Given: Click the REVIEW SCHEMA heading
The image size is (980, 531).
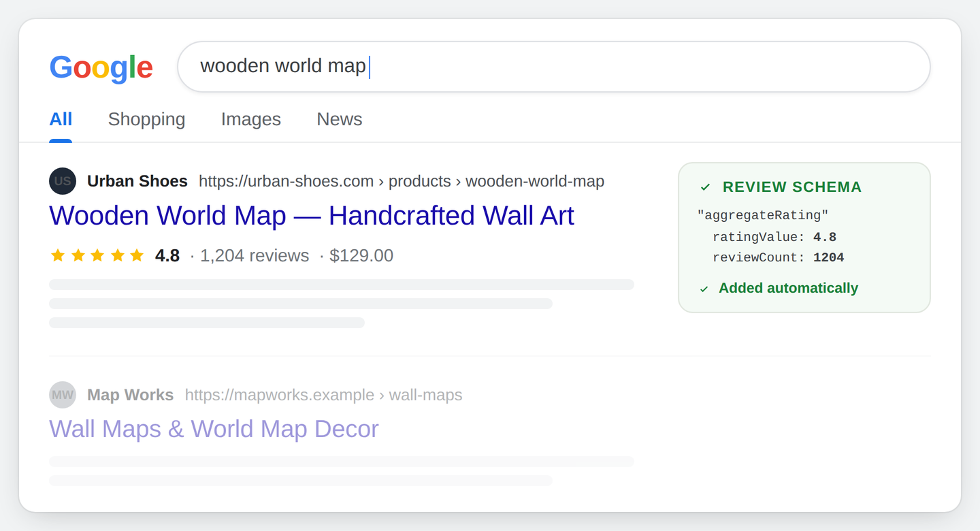Looking at the screenshot, I should click(x=792, y=187).
